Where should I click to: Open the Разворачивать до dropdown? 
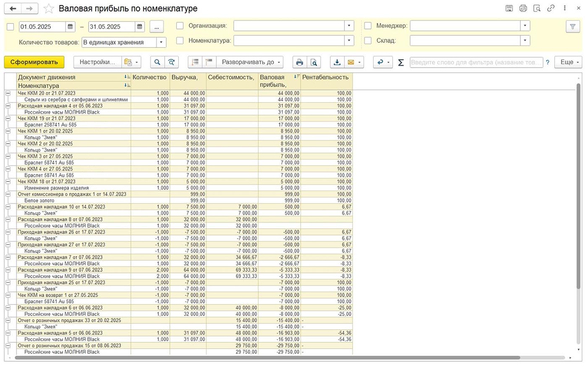pyautogui.click(x=250, y=62)
